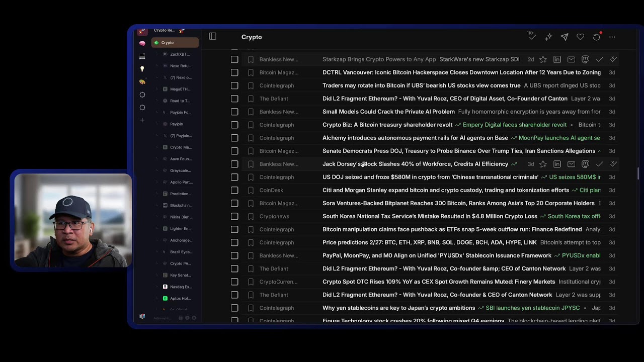Mark Jack Dorsey article as read checkmark
The width and height of the screenshot is (644, 362).
point(599,164)
